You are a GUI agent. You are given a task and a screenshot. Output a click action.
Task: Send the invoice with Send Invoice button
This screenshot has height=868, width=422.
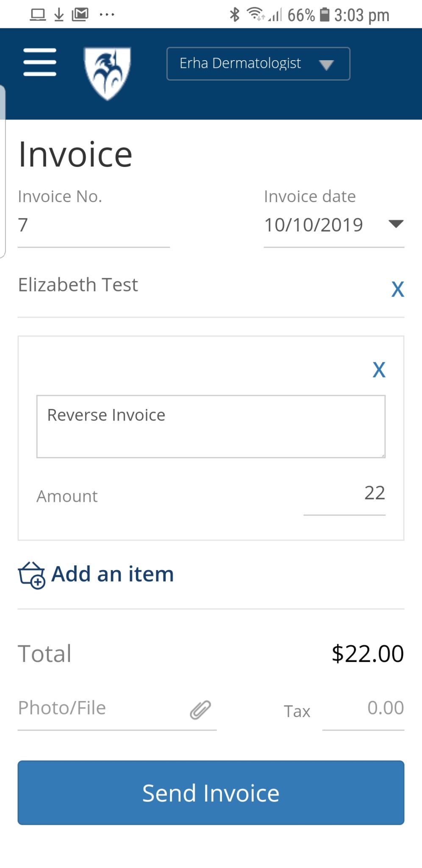(x=211, y=793)
